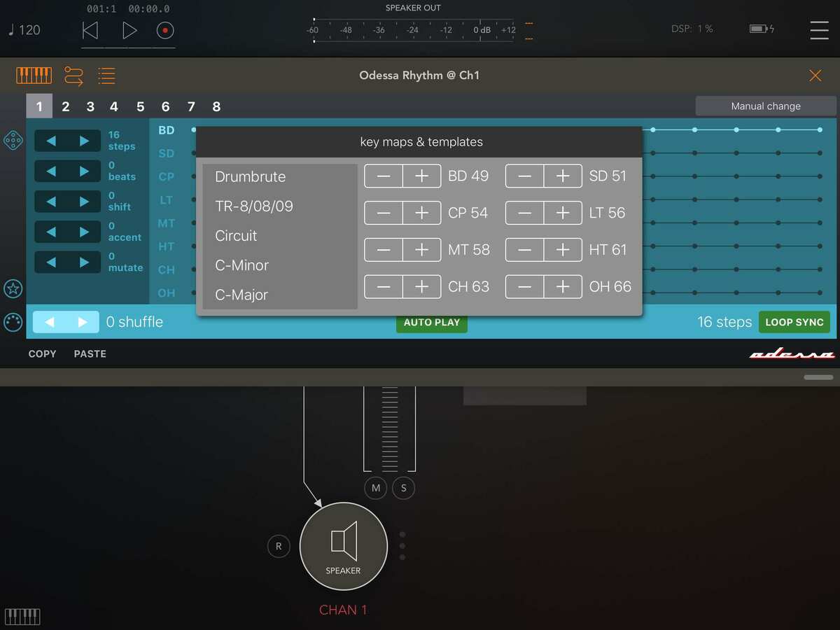Select pattern tab 8
The height and width of the screenshot is (630, 840).
click(216, 106)
